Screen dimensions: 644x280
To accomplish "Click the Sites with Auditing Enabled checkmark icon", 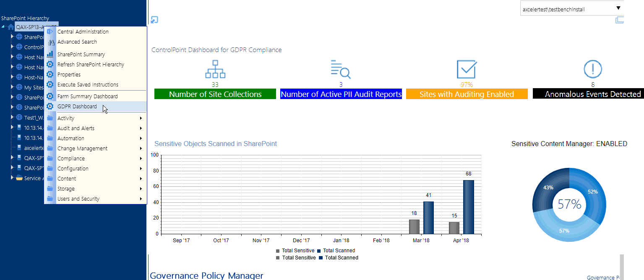I will (467, 68).
